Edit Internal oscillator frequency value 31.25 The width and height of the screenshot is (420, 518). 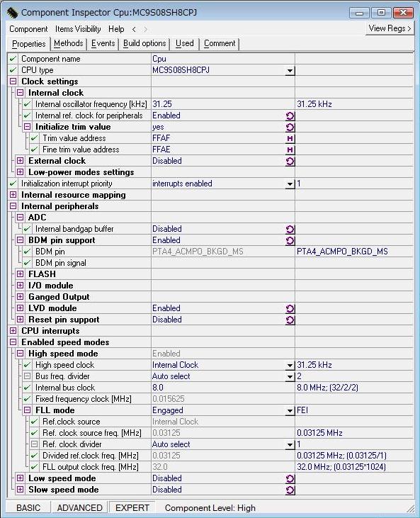223,104
